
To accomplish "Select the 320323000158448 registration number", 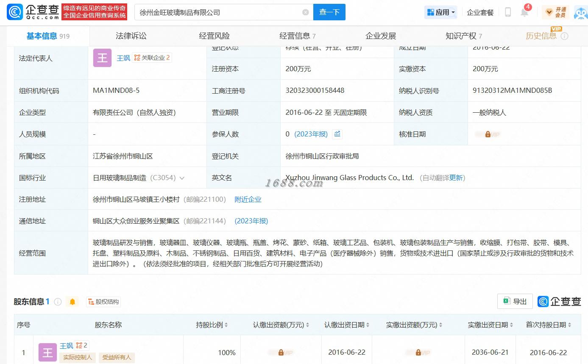I will pos(315,90).
